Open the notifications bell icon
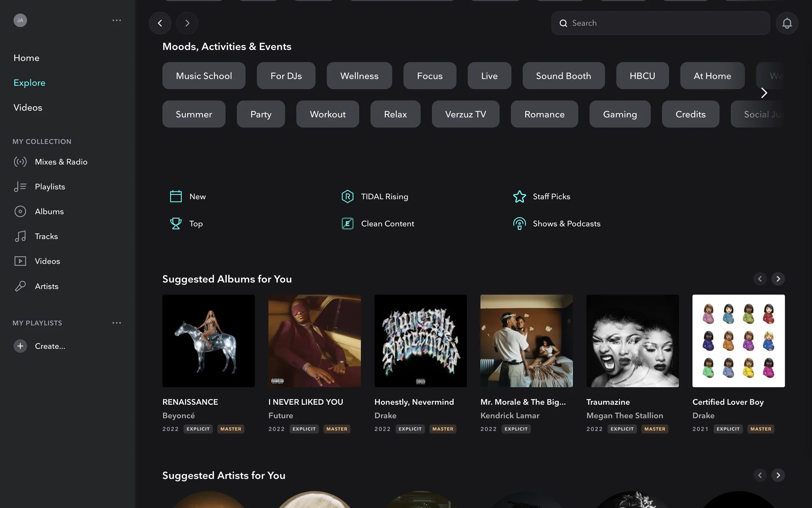This screenshot has width=812, height=508. pyautogui.click(x=787, y=23)
